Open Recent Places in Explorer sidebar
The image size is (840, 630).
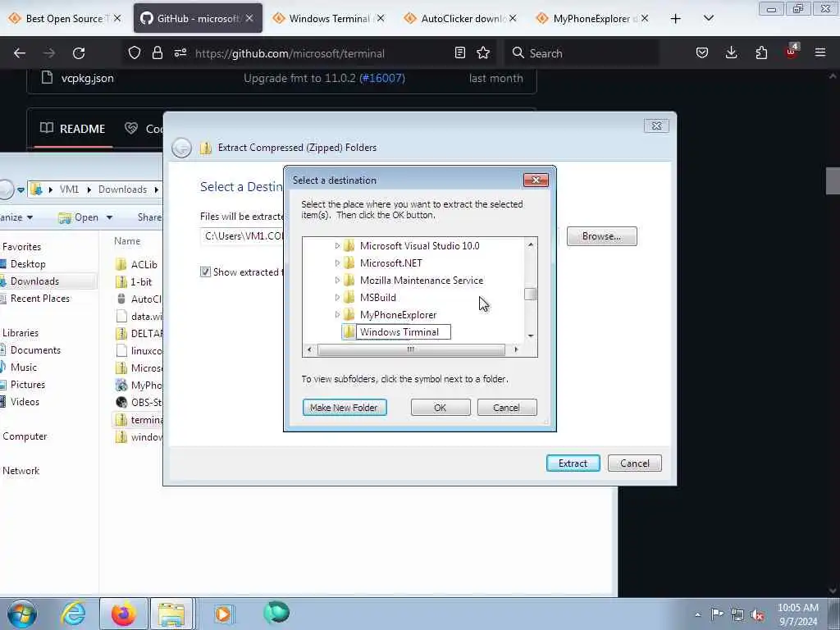[40, 299]
